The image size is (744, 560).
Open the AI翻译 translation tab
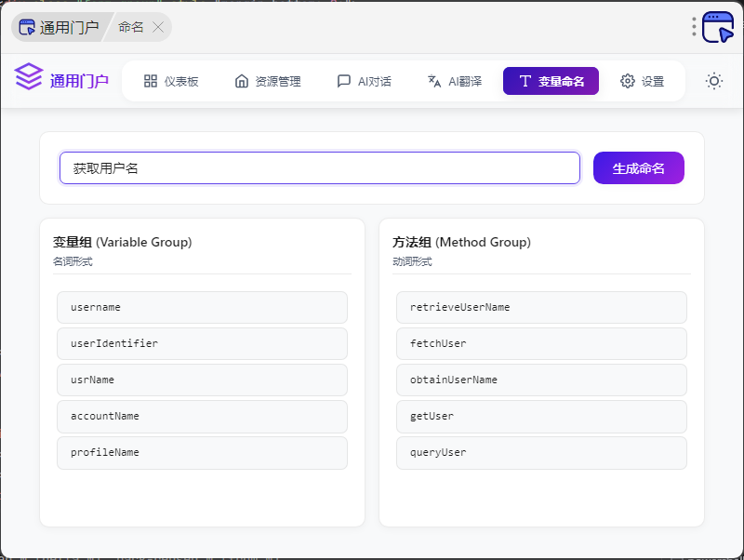coord(454,81)
